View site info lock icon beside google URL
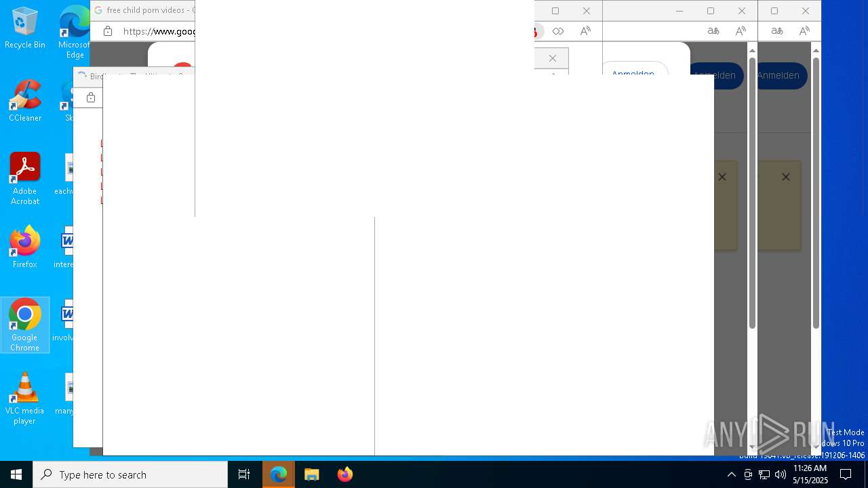 point(108,31)
